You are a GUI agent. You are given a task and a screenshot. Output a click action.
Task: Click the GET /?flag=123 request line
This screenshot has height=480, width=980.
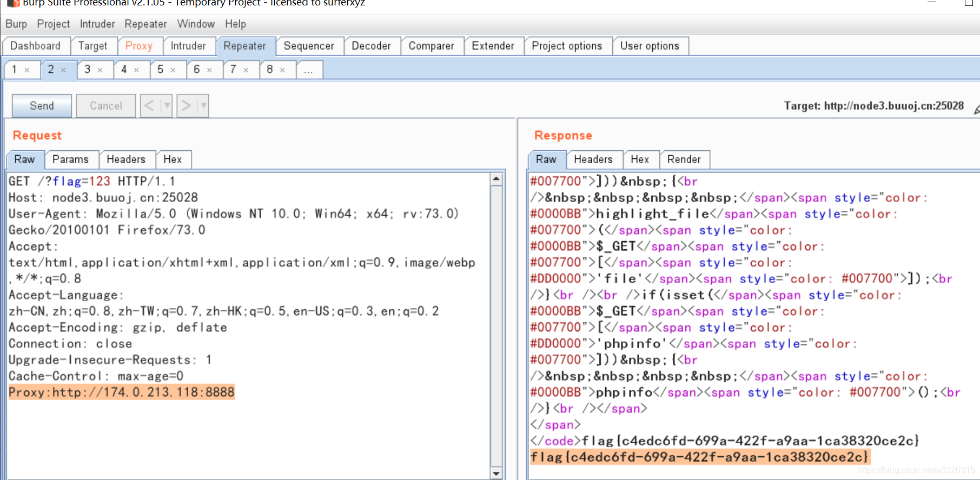92,181
